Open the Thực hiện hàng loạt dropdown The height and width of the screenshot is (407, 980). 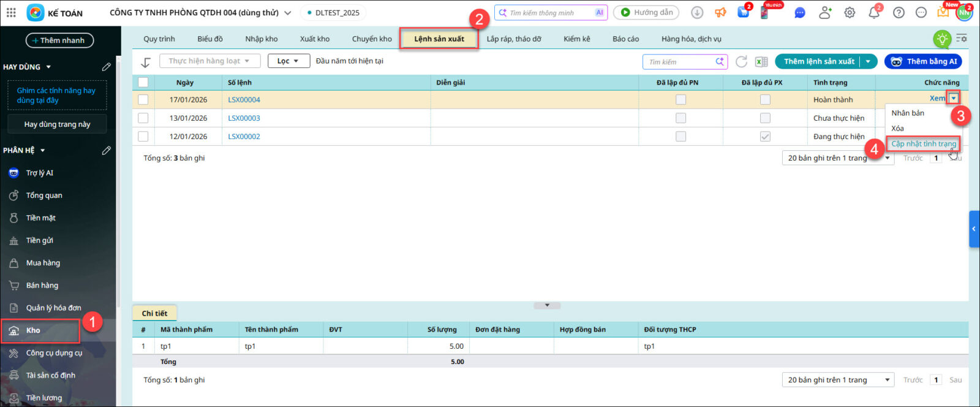pos(209,61)
